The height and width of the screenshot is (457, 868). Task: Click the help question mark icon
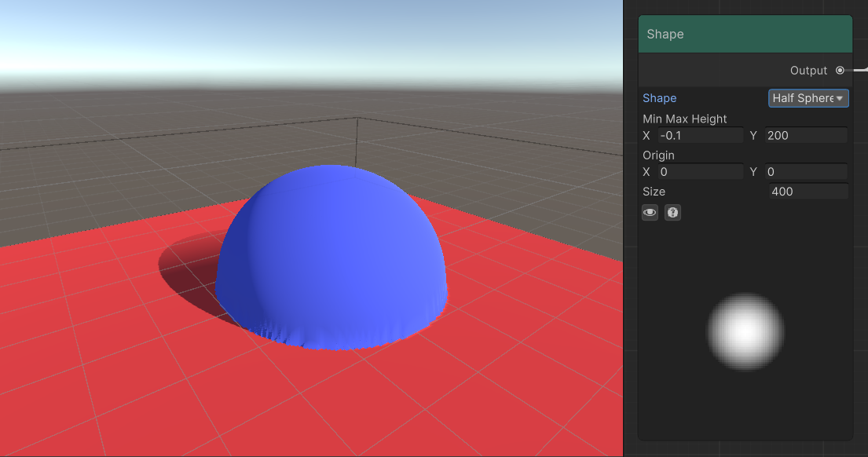(x=672, y=213)
